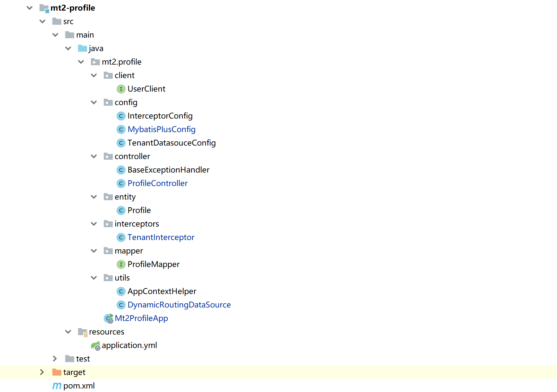Screen dimensions: 557x392
Task: Collapse the client package chevron
Action: pos(94,75)
